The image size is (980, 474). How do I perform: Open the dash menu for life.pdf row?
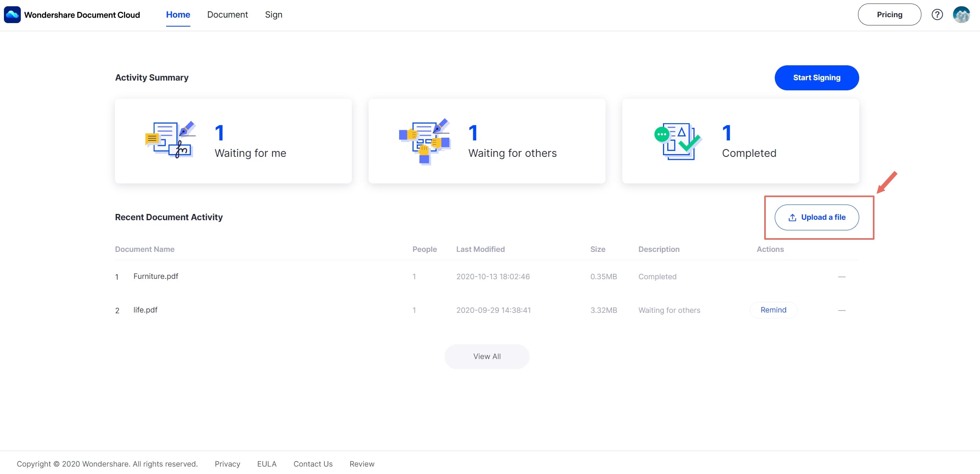(842, 311)
